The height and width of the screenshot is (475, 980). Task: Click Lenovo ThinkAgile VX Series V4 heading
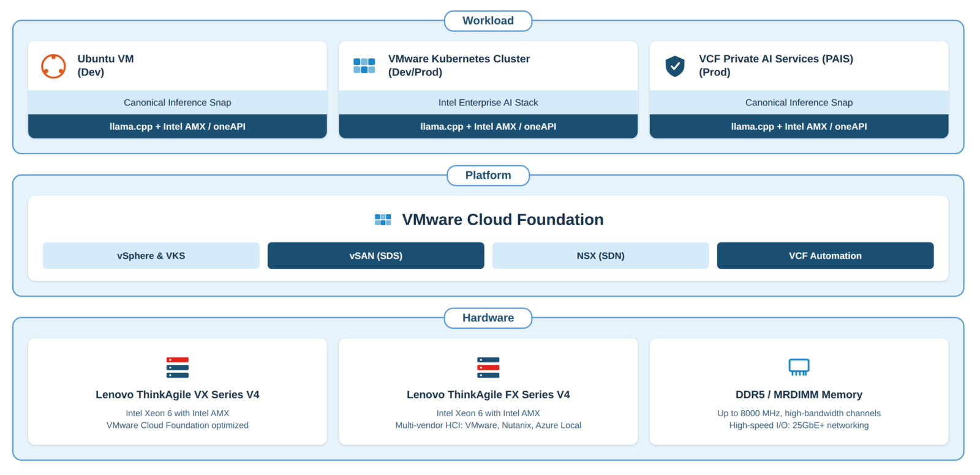pos(178,395)
